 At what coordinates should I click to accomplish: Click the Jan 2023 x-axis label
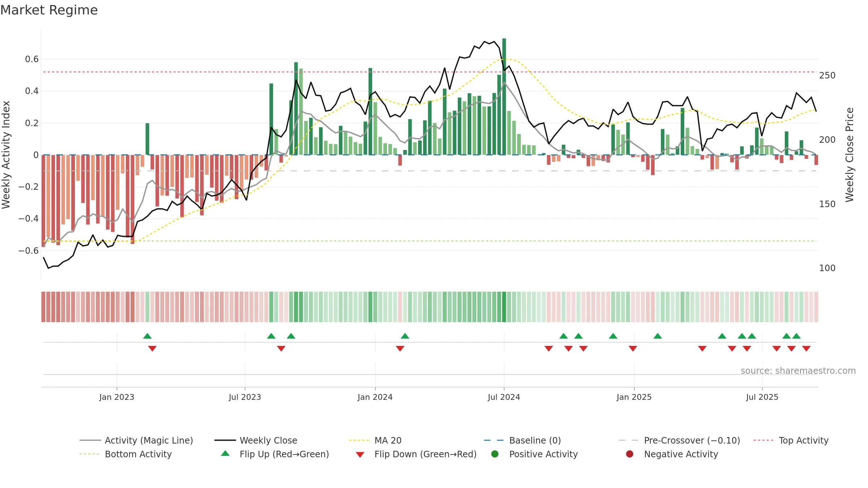117,397
